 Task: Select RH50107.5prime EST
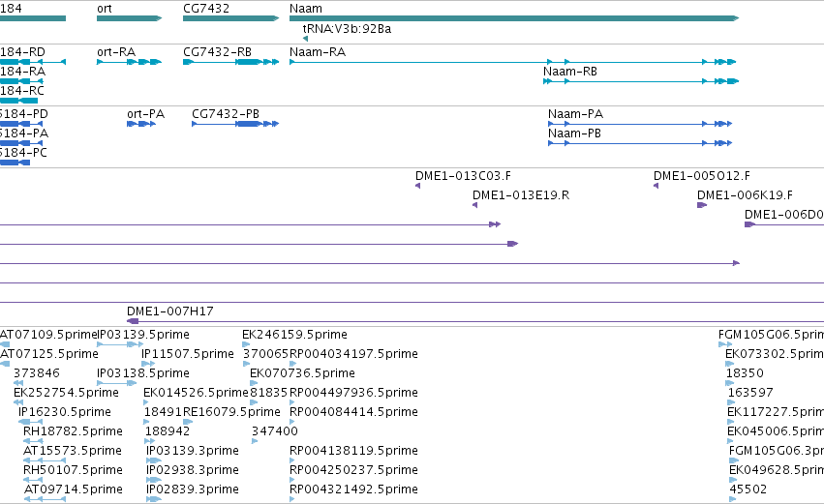pyautogui.click(x=73, y=470)
